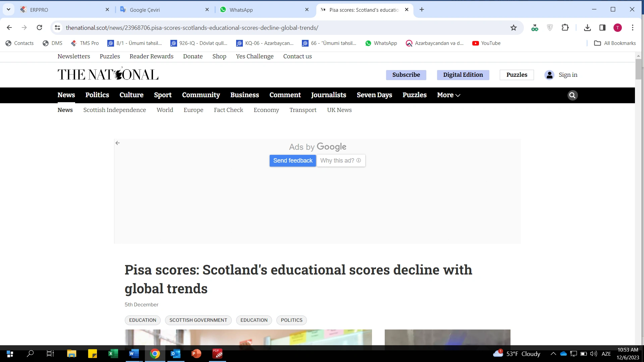Expand the More navigation dropdown
Viewport: 644px width, 362px height.
coord(448,95)
